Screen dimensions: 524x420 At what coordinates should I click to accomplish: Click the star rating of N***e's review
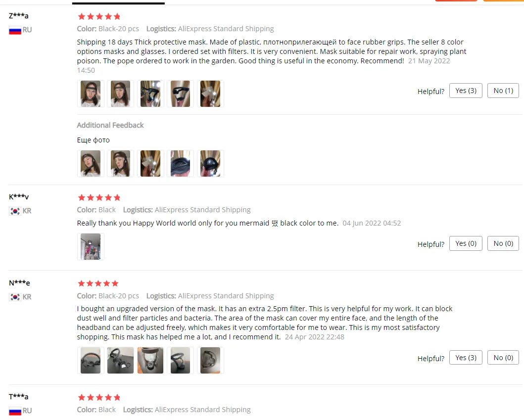point(98,283)
